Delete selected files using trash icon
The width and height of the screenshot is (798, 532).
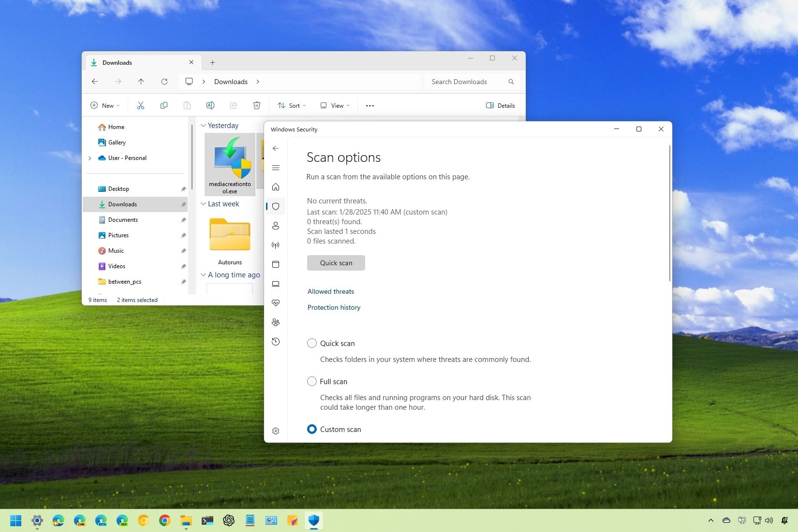[257, 105]
